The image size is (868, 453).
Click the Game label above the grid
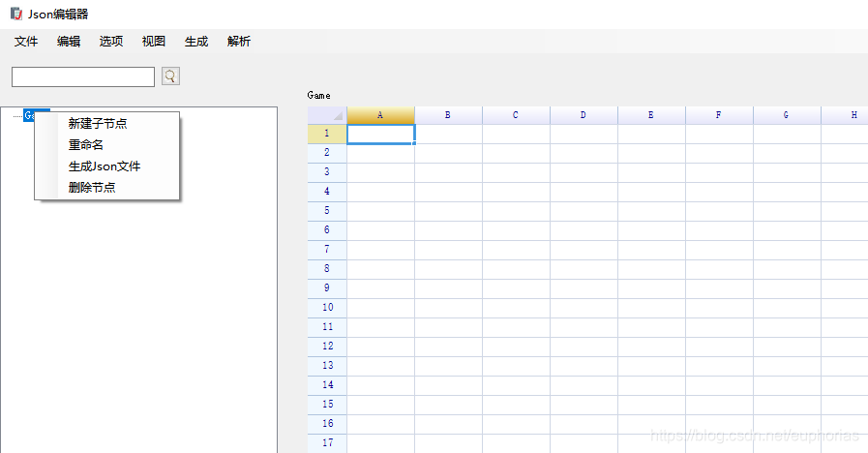(319, 95)
